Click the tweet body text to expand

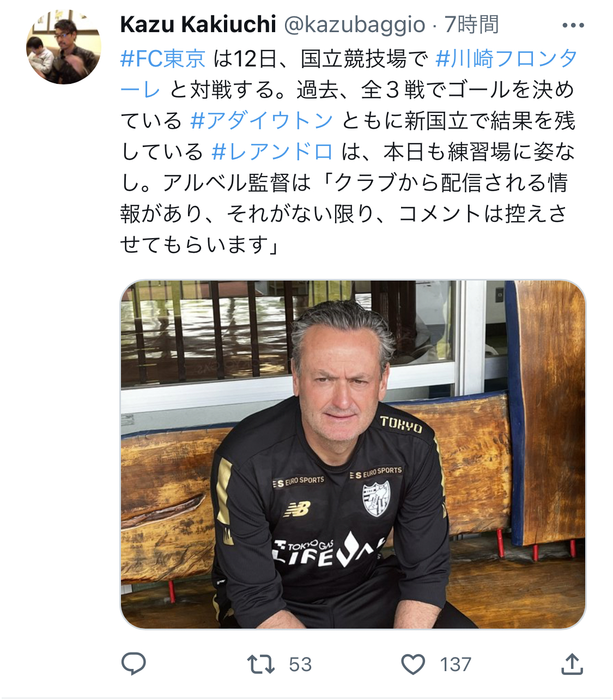click(x=349, y=151)
